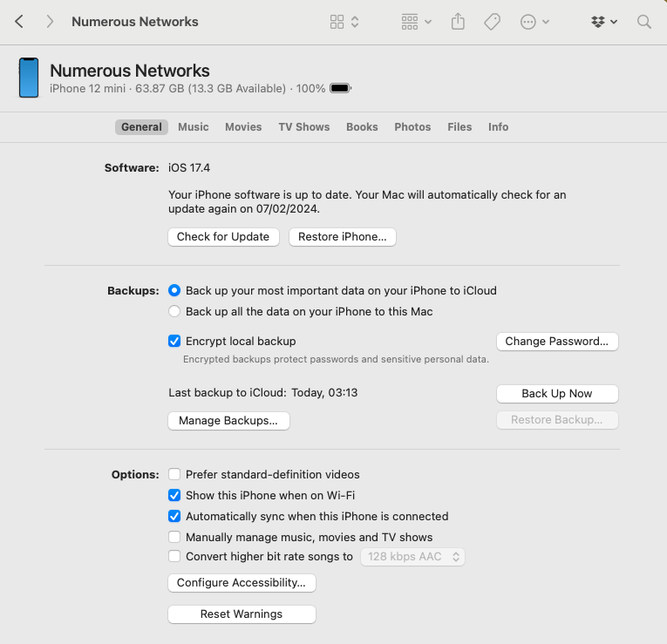Go to the Photos tab
667x644 pixels.
point(412,127)
